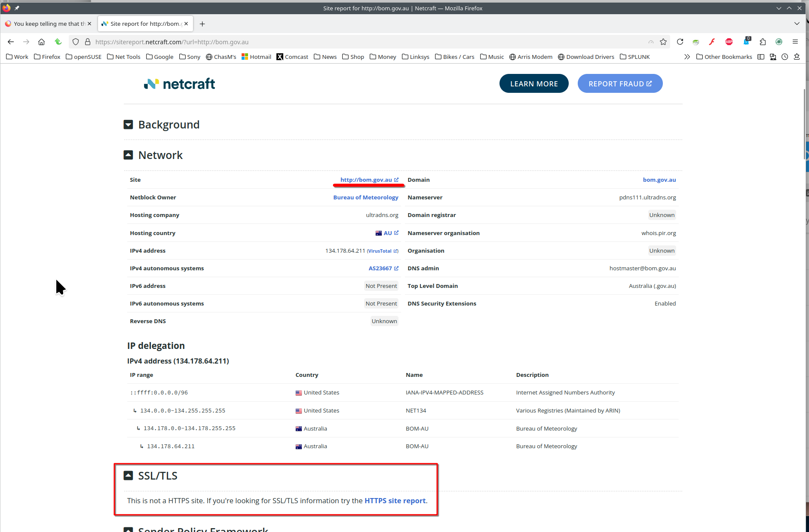Viewport: 809px width, 532px height.
Task: Select the pdns111.ultradns.org nameserver value
Action: point(647,197)
